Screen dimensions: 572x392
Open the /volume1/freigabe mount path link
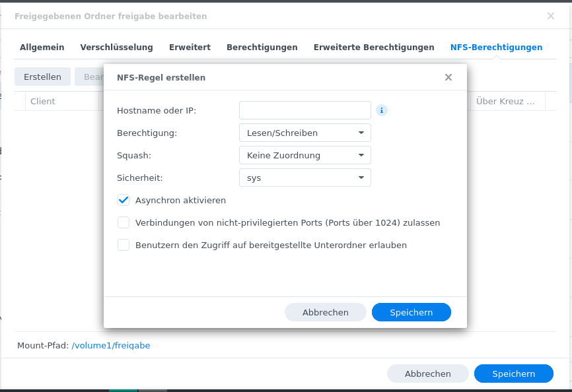pos(111,345)
